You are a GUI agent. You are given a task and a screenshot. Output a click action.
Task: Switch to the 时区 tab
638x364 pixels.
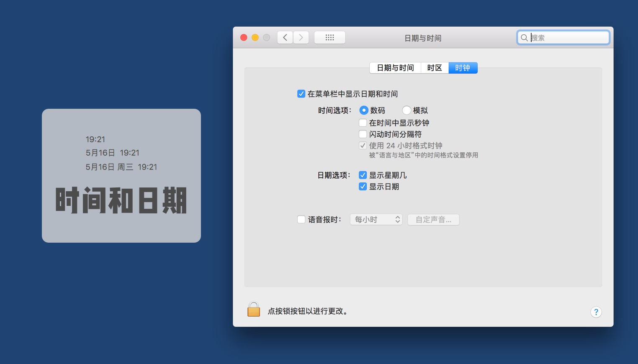(x=435, y=68)
